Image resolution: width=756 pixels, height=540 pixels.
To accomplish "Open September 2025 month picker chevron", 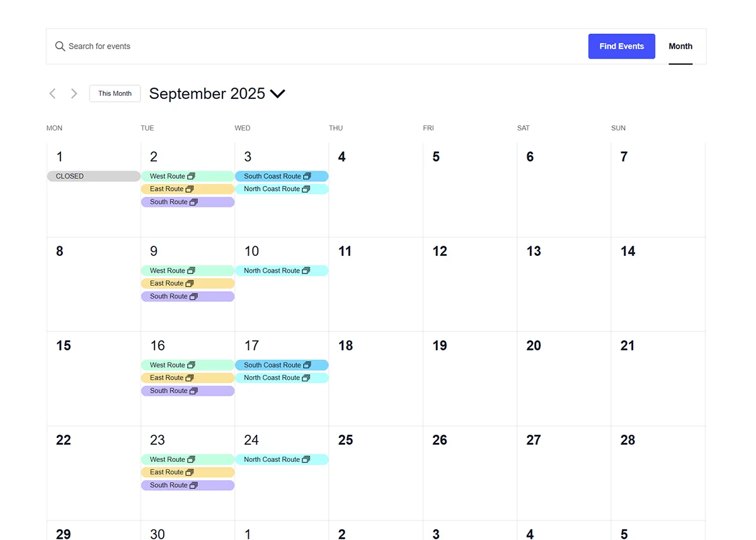I will click(x=277, y=94).
